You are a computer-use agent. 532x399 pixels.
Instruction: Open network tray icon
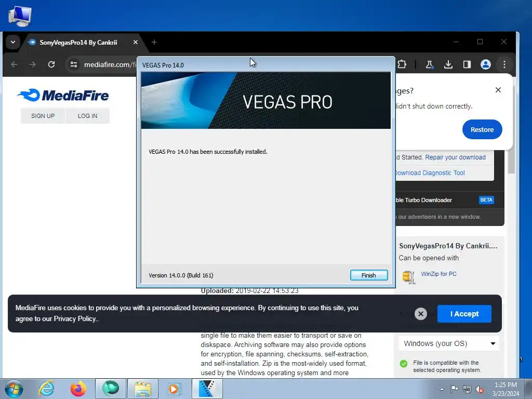pyautogui.click(x=467, y=389)
